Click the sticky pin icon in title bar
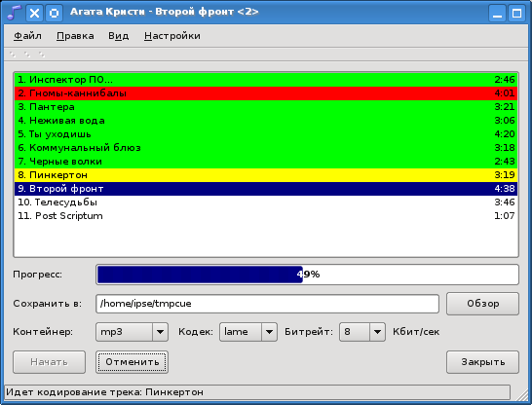The height and width of the screenshot is (405, 532). point(54,13)
